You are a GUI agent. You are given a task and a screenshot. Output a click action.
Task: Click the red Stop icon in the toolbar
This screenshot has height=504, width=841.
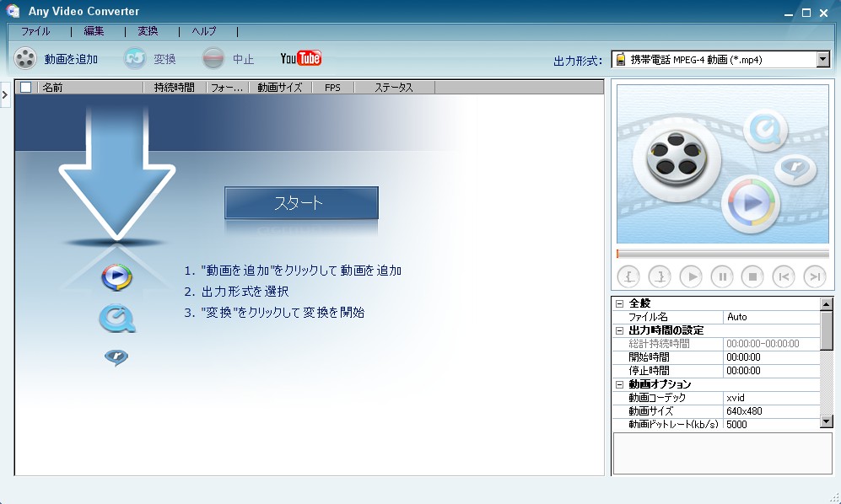pyautogui.click(x=213, y=58)
